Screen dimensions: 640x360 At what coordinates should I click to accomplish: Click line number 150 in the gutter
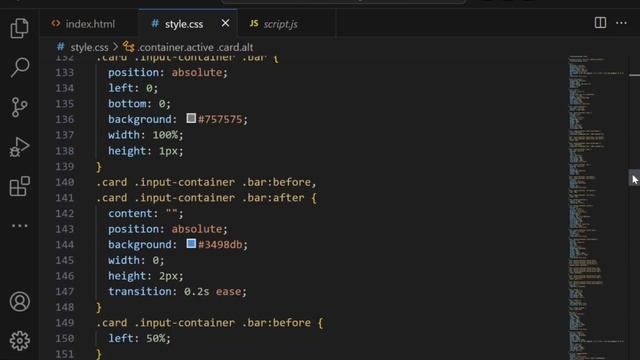[64, 338]
